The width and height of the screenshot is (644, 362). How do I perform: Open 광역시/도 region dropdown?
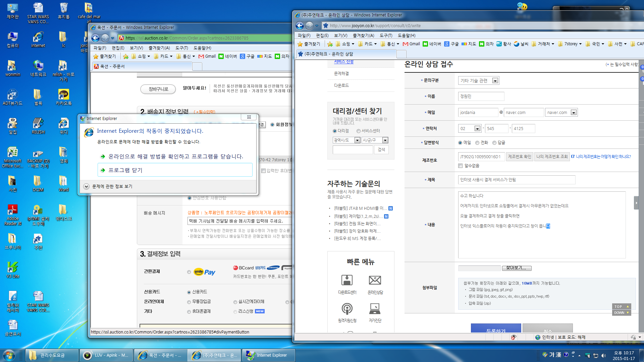[346, 140]
